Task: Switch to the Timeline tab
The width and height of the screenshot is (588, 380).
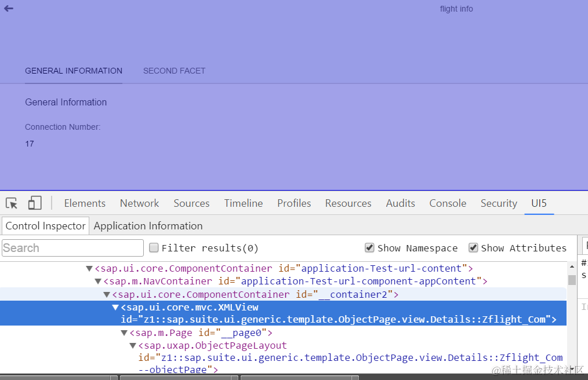Action: (244, 203)
